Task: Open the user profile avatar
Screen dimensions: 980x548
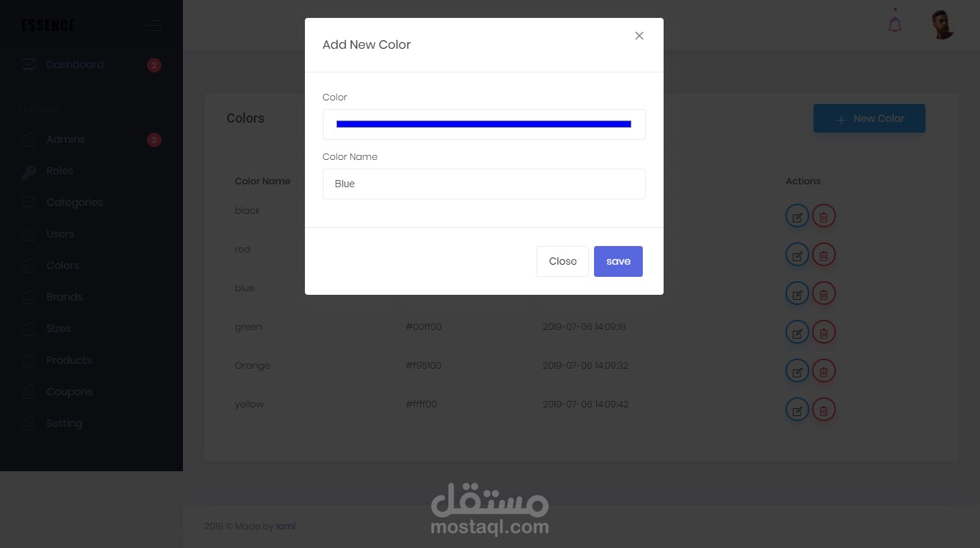Action: point(942,25)
